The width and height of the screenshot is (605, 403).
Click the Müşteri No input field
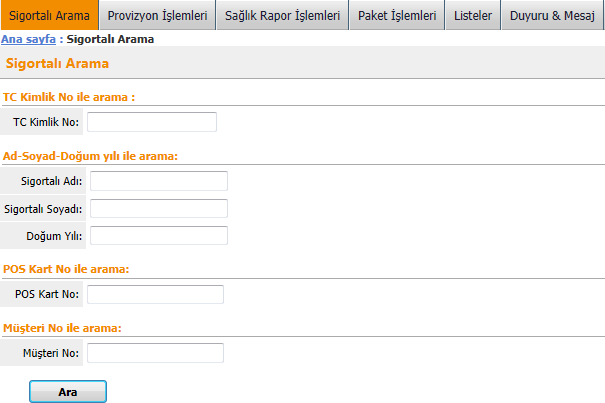tap(155, 353)
